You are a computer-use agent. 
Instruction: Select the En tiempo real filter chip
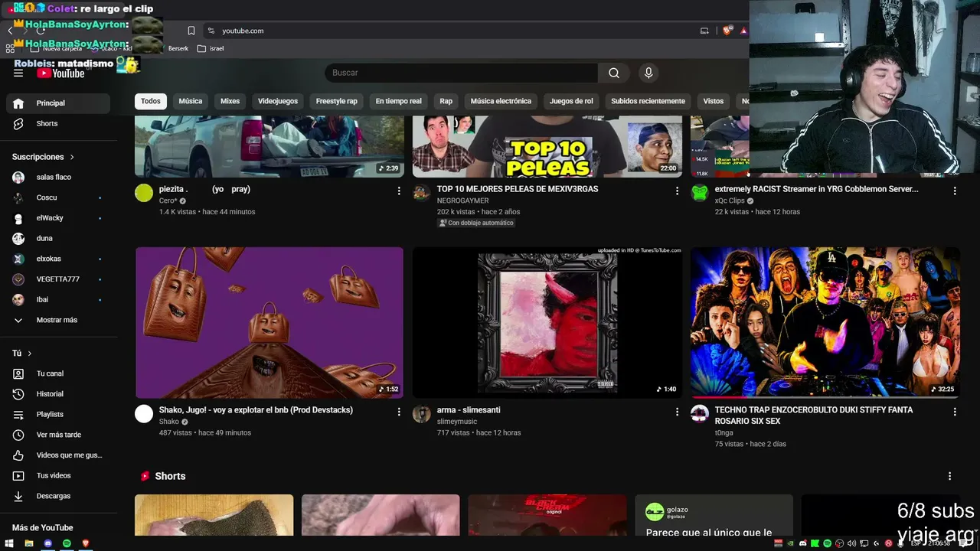[398, 101]
